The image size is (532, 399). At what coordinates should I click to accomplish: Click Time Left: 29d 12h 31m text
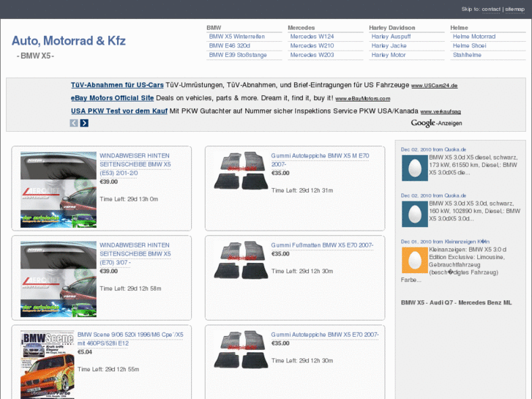tap(302, 190)
